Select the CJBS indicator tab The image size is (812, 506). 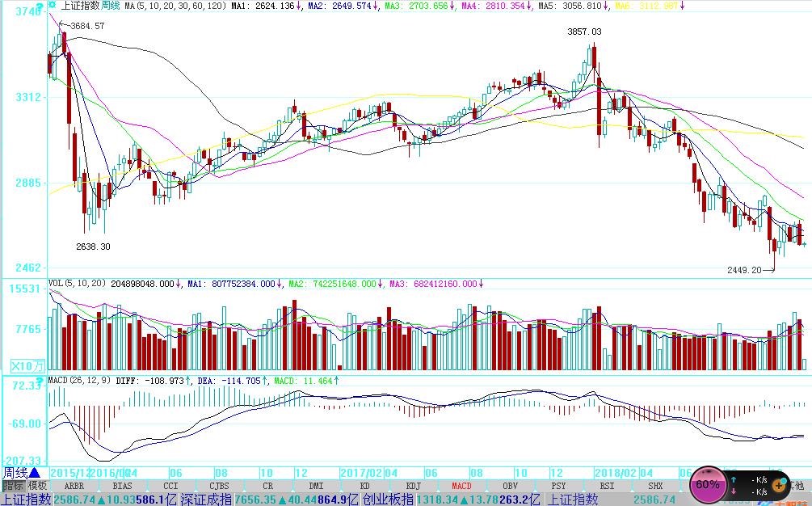point(219,487)
